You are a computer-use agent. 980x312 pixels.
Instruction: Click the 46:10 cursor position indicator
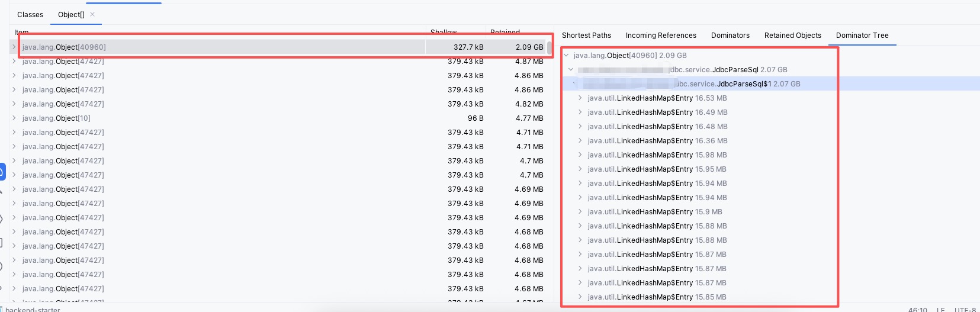917,310
